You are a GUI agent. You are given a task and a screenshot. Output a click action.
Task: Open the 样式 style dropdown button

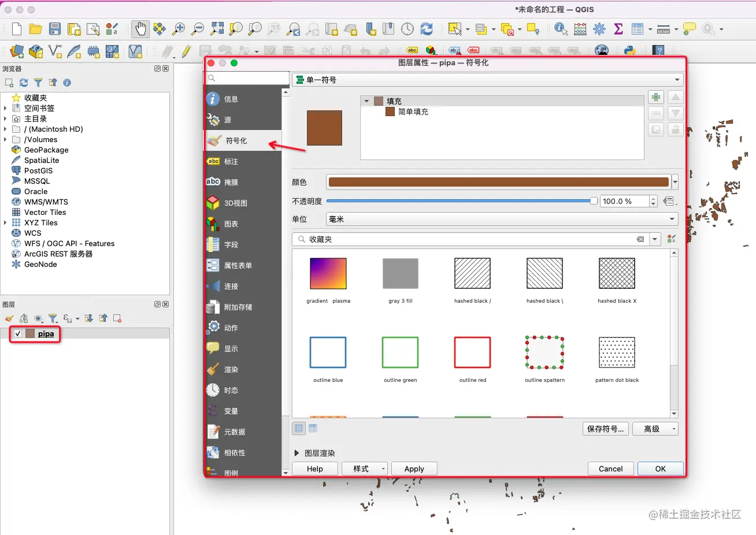[x=364, y=469]
